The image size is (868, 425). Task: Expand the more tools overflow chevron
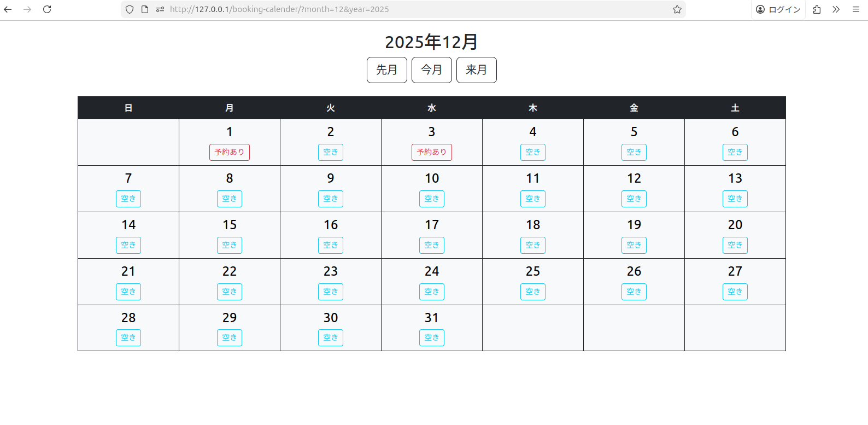point(836,9)
